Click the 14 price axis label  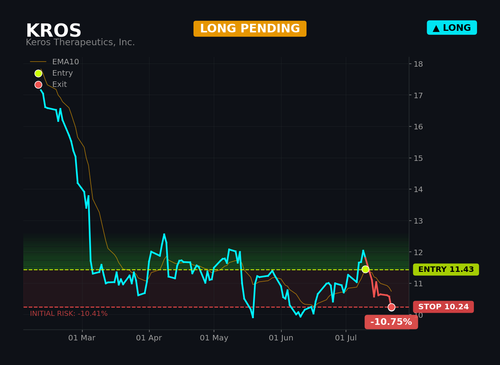[418, 189]
